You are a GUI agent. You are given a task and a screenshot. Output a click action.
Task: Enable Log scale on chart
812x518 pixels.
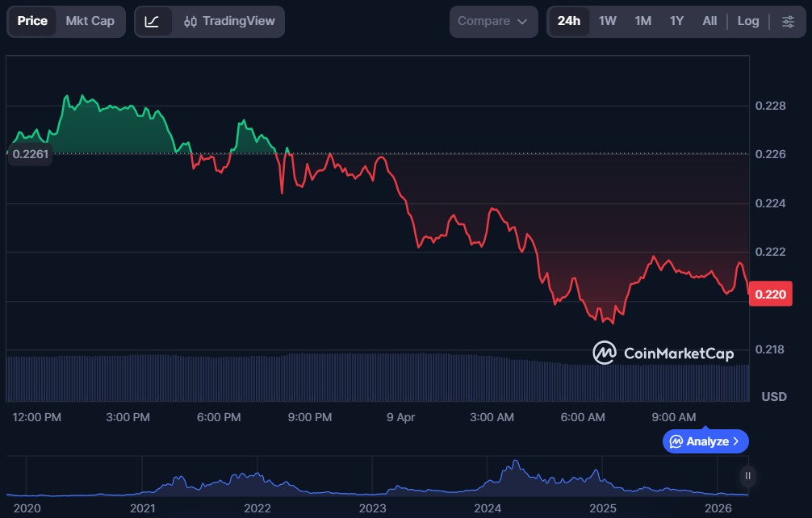coord(747,21)
